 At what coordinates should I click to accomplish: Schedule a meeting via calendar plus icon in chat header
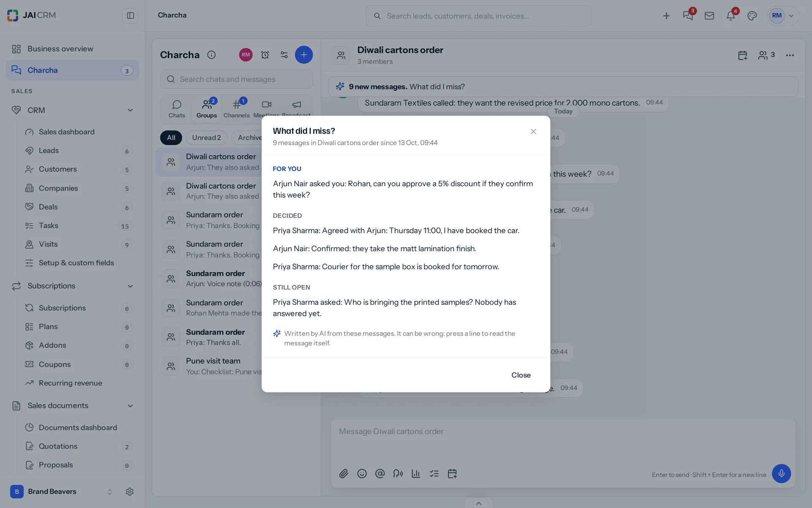(x=743, y=55)
